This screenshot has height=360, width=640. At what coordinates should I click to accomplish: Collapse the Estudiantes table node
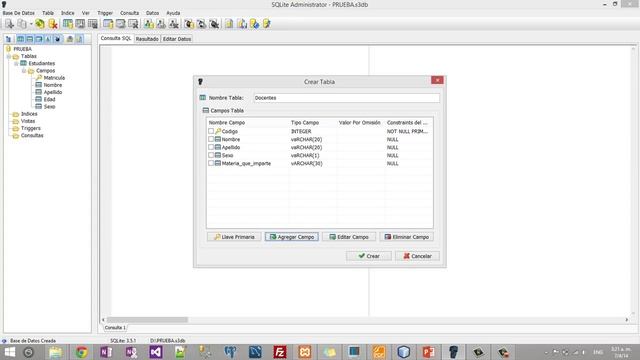pos(16,64)
